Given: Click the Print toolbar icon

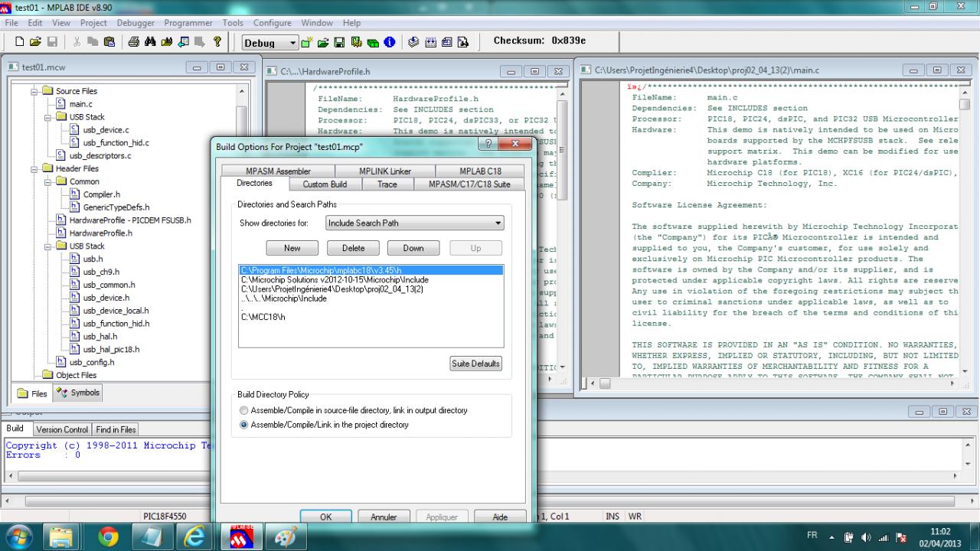Looking at the screenshot, I should click(x=134, y=42).
